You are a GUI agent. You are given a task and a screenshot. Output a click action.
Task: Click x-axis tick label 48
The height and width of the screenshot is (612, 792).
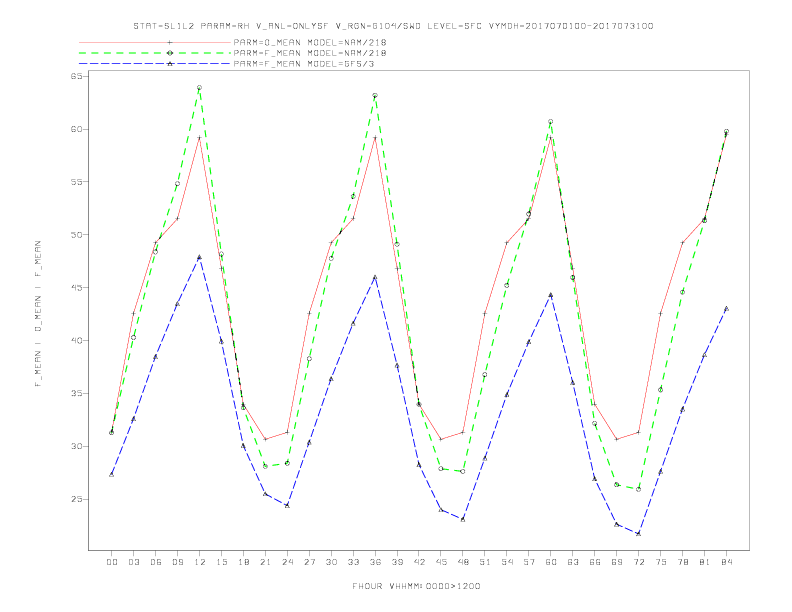pos(463,562)
